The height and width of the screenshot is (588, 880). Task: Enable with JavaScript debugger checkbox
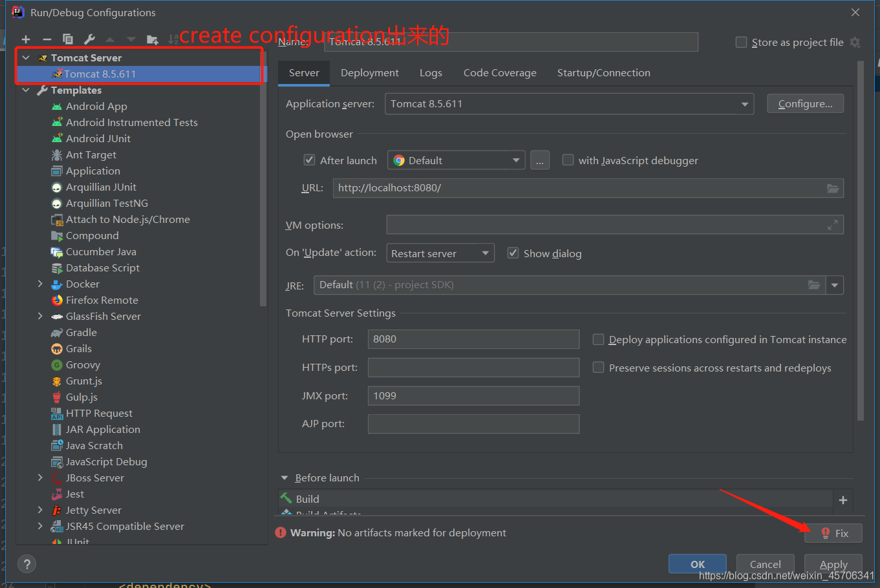pos(568,160)
